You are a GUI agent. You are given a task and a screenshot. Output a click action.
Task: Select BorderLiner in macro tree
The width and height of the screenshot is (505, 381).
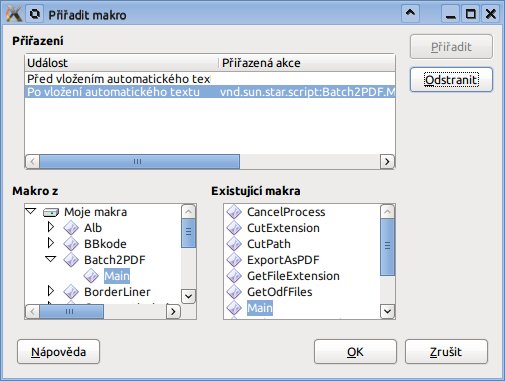(117, 292)
